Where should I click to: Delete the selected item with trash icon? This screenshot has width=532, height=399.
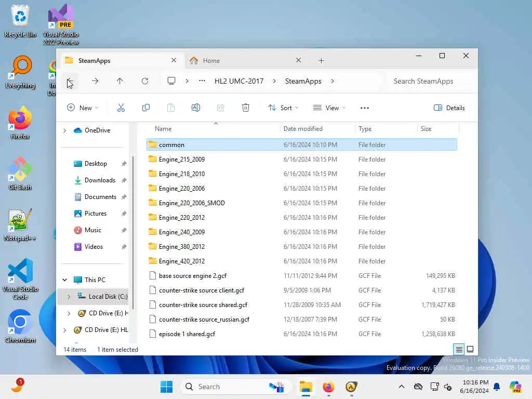click(x=246, y=108)
